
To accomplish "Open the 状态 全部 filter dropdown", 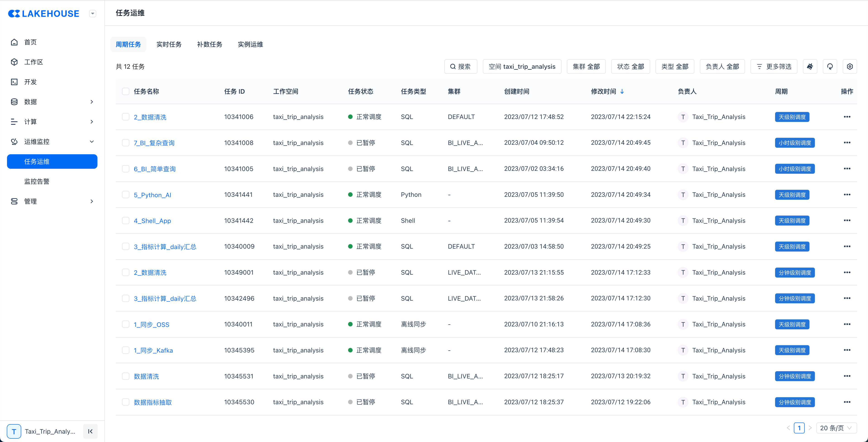I will click(630, 67).
